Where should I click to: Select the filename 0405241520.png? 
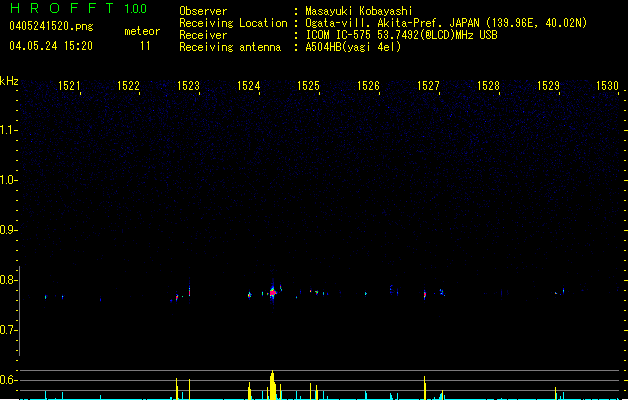pos(51,26)
